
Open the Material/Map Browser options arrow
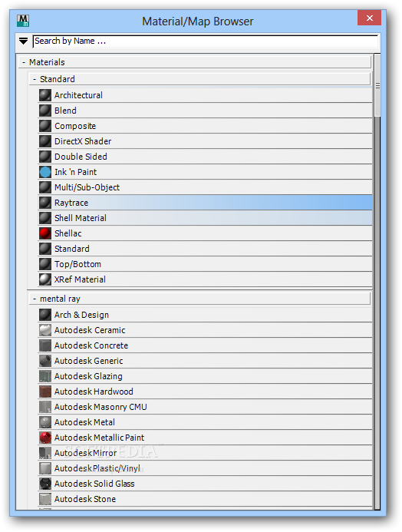23,41
